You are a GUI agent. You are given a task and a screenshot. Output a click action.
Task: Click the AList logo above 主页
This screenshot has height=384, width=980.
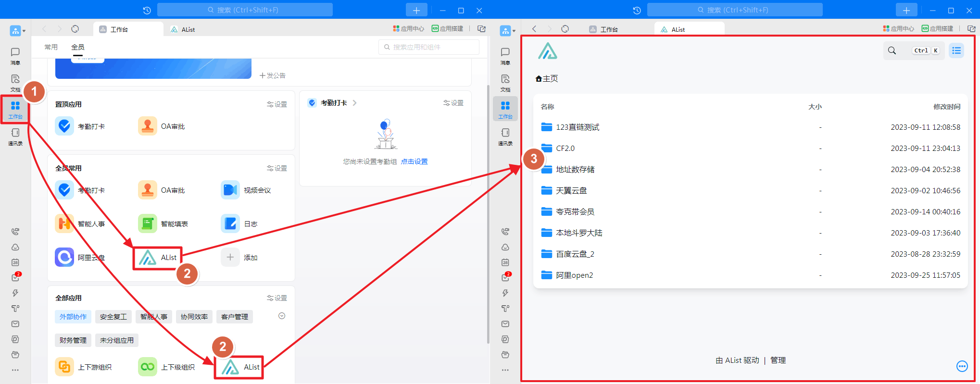click(x=547, y=51)
